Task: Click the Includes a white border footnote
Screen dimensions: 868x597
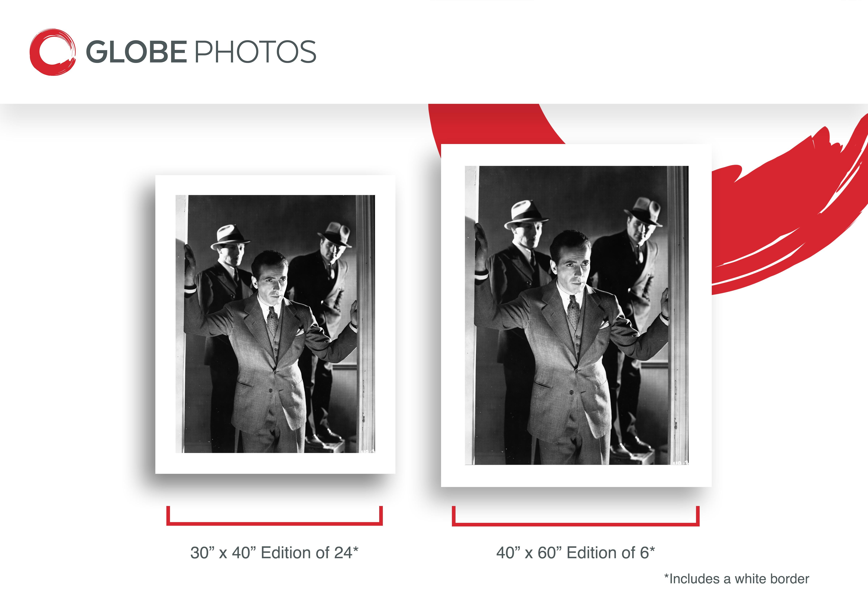Action: [736, 579]
